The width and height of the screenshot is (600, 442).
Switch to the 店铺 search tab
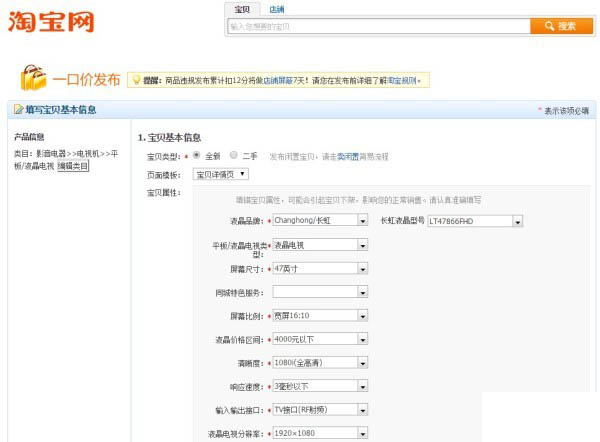(x=276, y=9)
